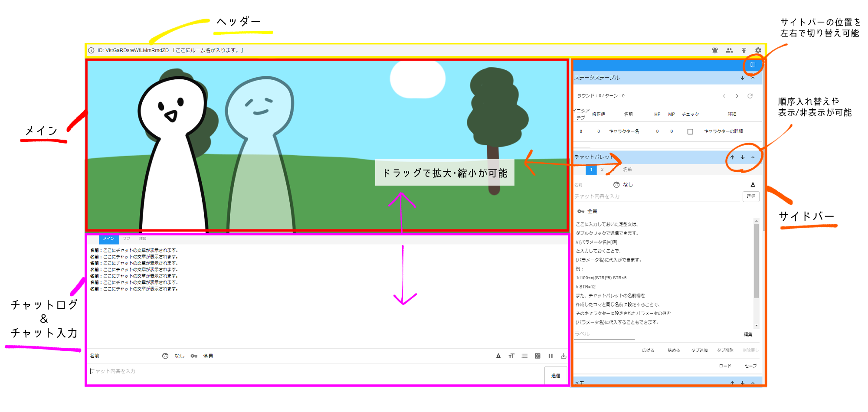Download chat log with the save icon
Viewport: 868px width, 412px height.
pos(563,356)
